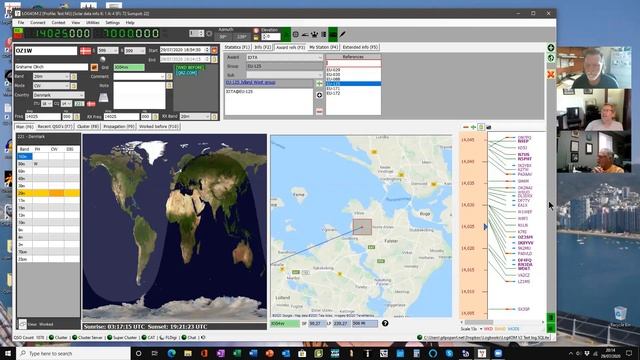
Task: Click the WKD BEFORE label
Action: (189, 68)
